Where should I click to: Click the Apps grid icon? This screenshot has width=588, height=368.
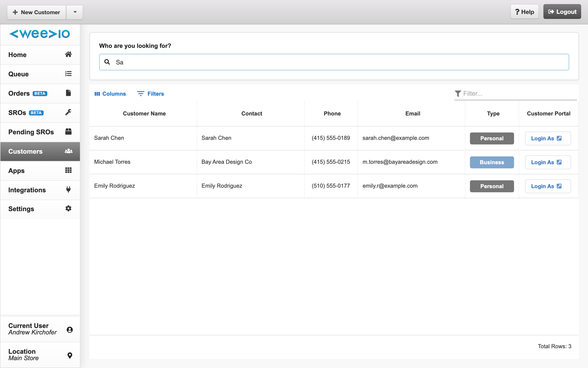(68, 170)
